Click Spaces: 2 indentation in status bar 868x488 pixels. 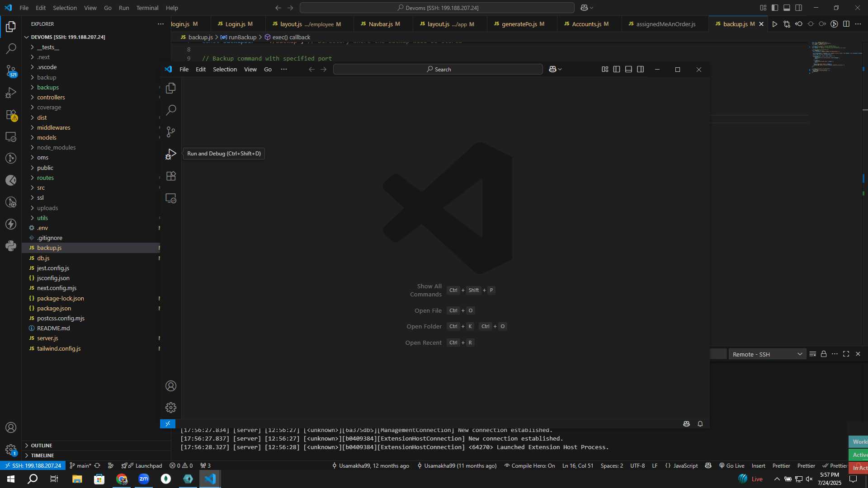tap(612, 466)
